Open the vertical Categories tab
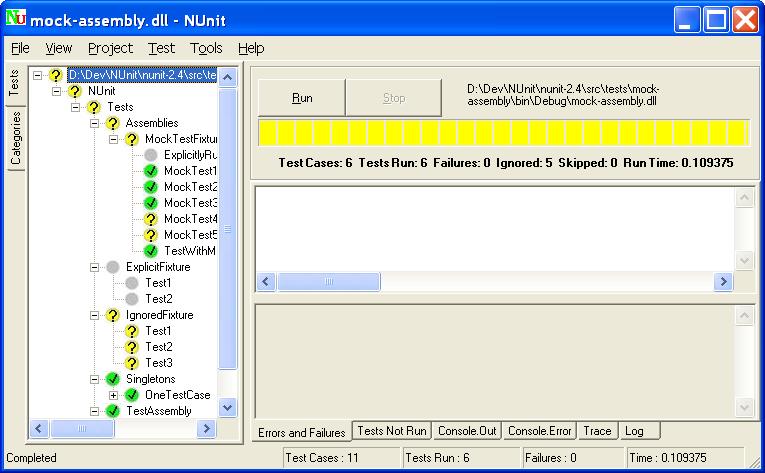The height and width of the screenshot is (473, 765). [x=16, y=138]
